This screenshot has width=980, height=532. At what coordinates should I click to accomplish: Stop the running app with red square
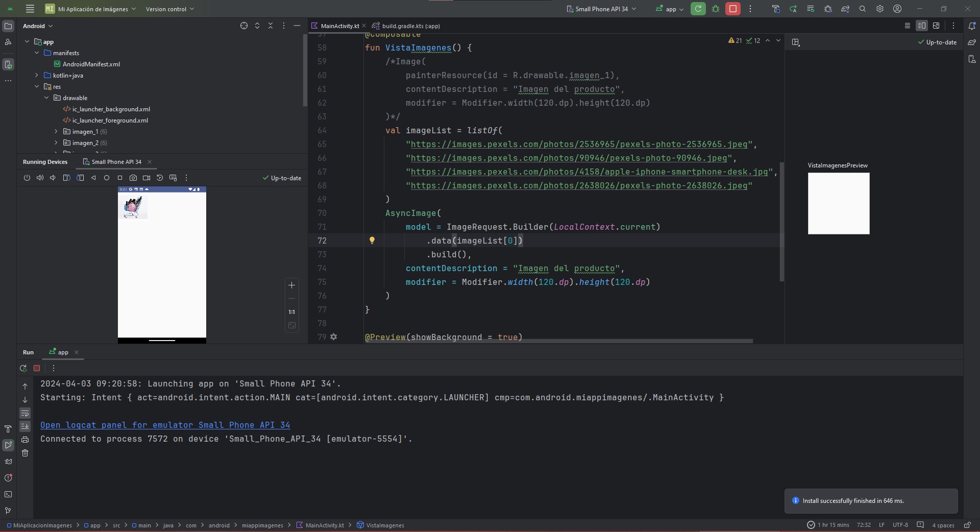point(732,9)
